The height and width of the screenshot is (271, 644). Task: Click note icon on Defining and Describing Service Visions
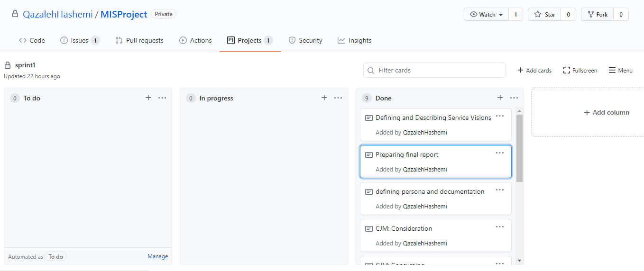tap(369, 118)
